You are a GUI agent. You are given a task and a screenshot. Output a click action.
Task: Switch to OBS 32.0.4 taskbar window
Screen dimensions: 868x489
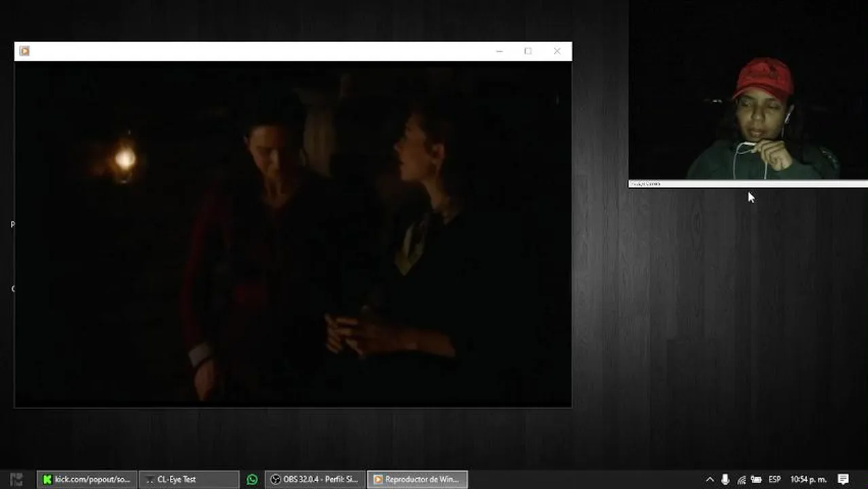click(x=315, y=479)
